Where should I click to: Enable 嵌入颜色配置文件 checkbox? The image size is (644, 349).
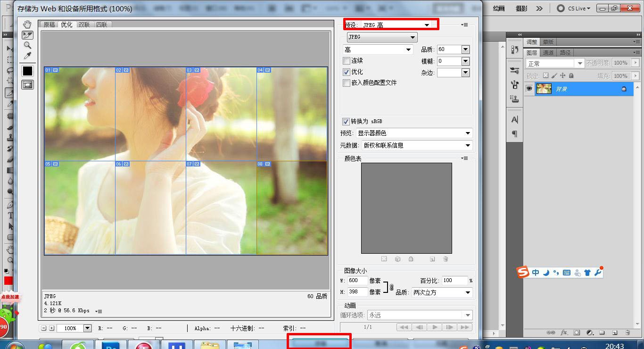click(347, 83)
